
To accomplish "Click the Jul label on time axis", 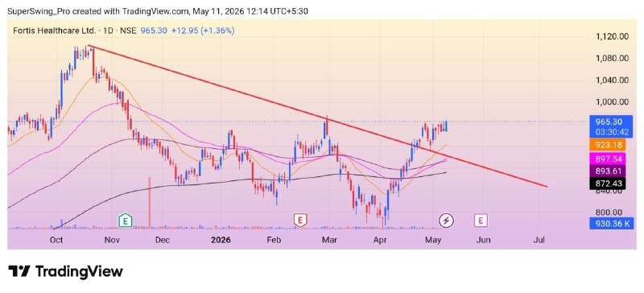I will [539, 240].
